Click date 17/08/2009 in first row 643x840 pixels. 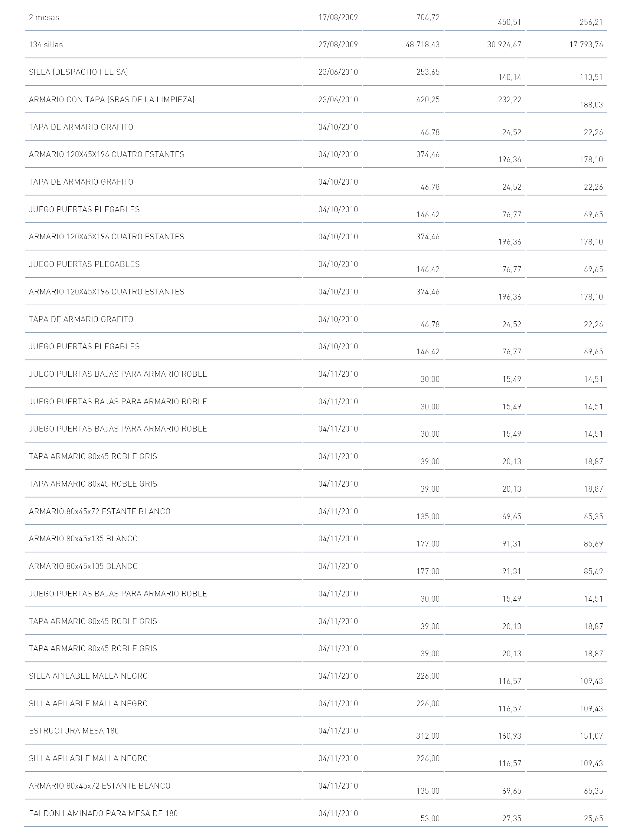tap(338, 18)
